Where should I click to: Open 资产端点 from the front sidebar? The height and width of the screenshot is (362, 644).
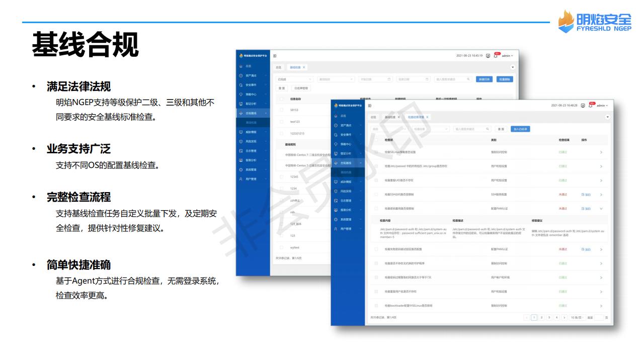(345, 125)
